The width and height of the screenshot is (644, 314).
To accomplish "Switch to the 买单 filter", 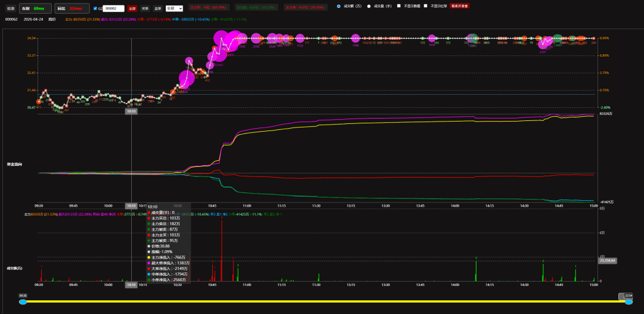I will click(x=145, y=9).
